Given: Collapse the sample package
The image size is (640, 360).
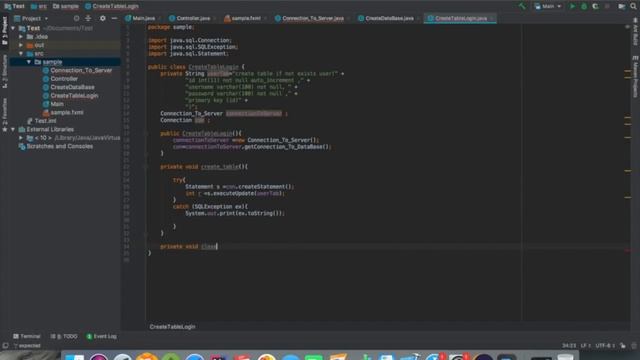Looking at the screenshot, I should [29, 62].
